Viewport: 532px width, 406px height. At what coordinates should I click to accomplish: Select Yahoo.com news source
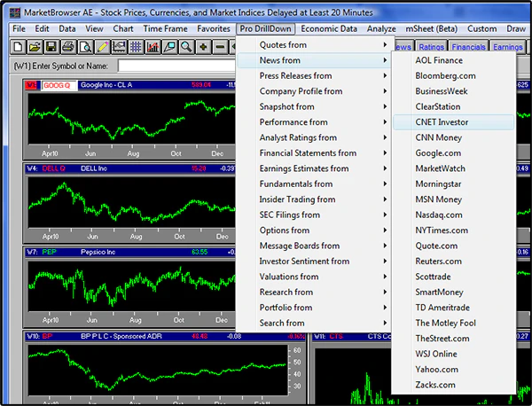(453, 370)
